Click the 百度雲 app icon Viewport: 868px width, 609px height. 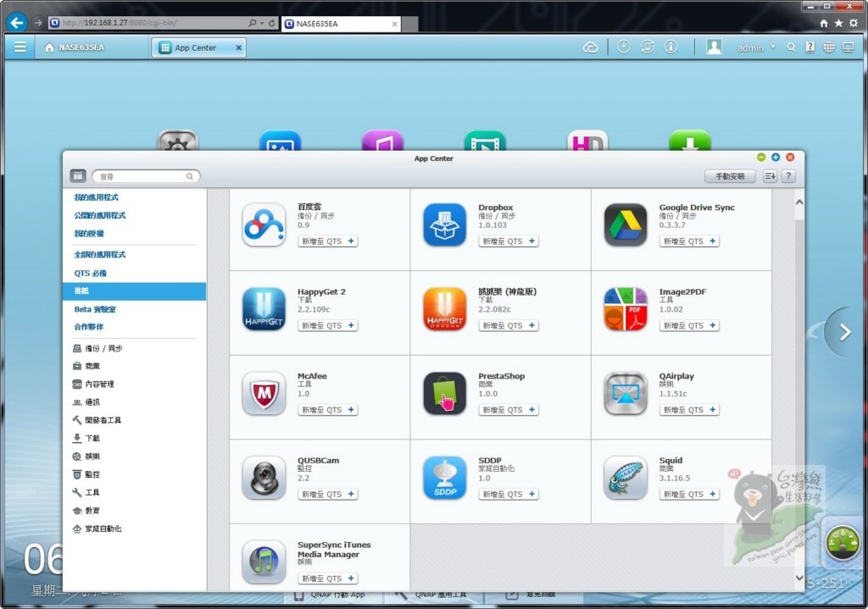264,224
